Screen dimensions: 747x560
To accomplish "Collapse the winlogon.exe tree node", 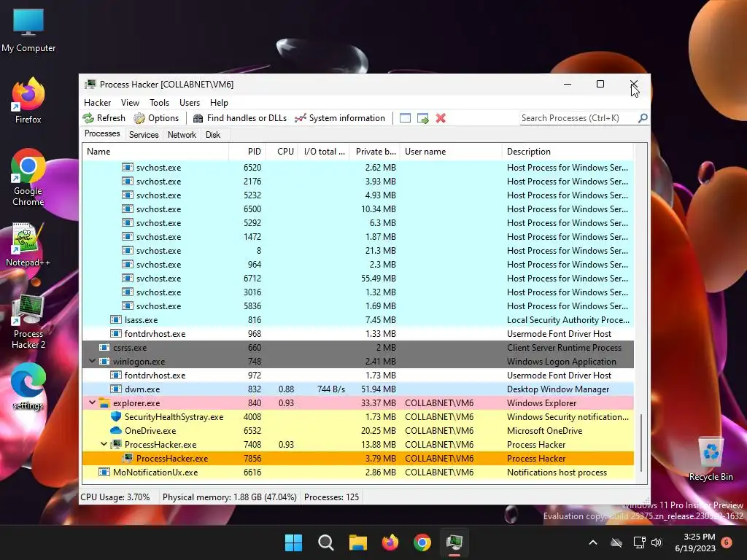I will [x=93, y=362].
